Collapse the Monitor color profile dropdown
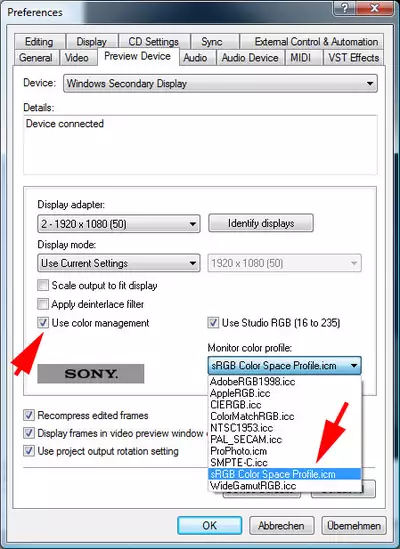This screenshot has width=400, height=549. [x=284, y=366]
